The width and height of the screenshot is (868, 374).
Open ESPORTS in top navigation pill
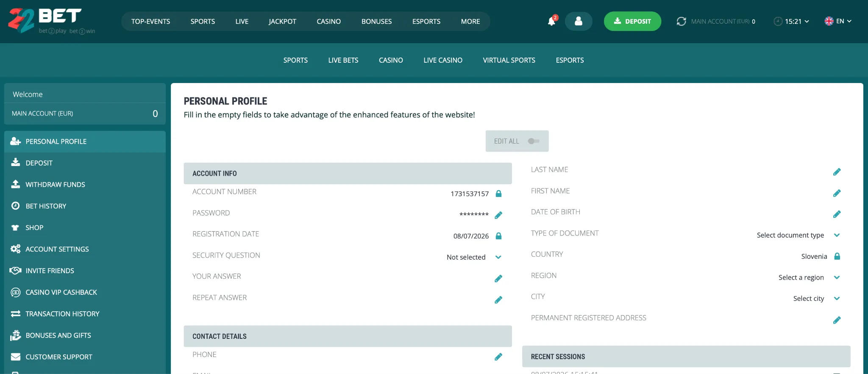(426, 21)
